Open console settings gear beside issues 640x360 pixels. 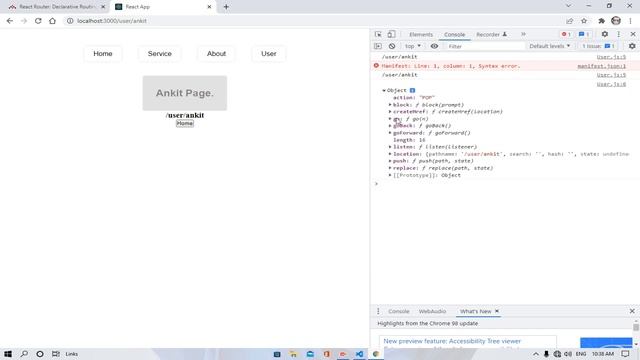[x=632, y=46]
